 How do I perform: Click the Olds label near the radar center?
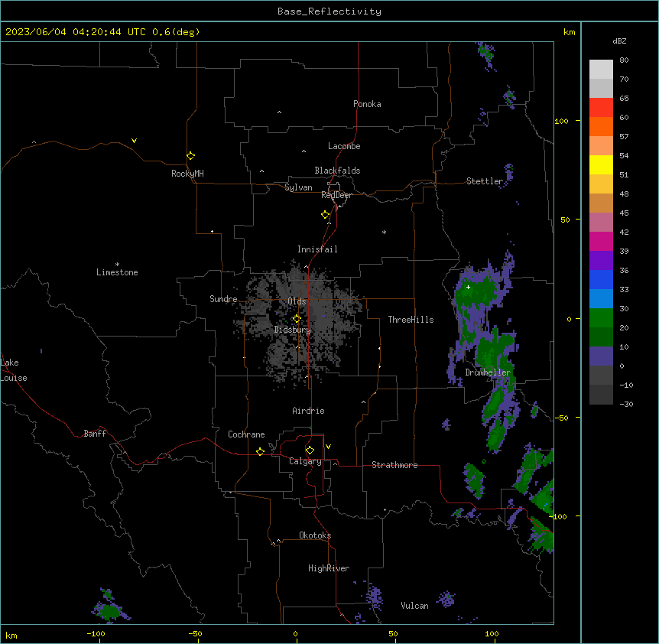coord(297,301)
